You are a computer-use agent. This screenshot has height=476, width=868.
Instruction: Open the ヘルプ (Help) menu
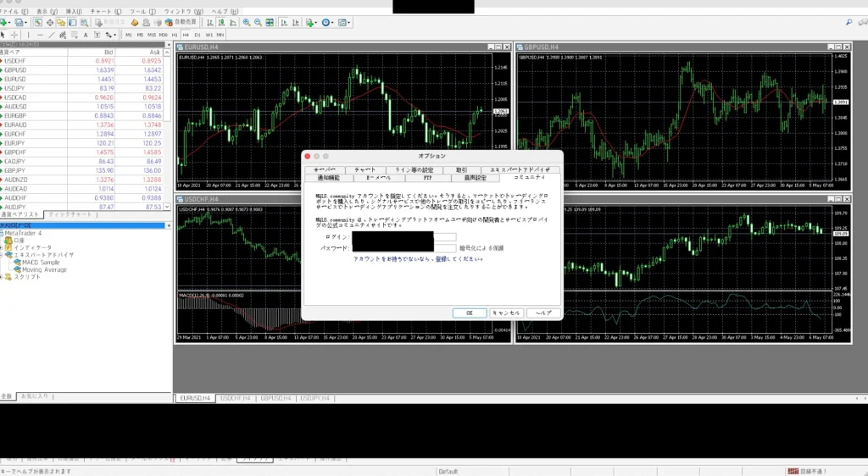[225, 12]
